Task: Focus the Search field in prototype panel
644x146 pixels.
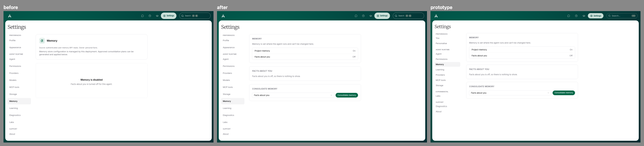Action: [622, 16]
